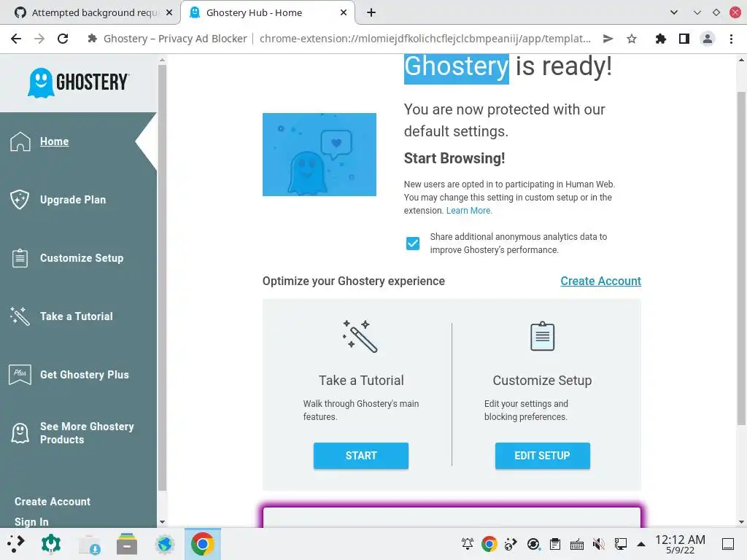Follow the Create Account link above the cards
This screenshot has height=560, width=747.
(600, 281)
